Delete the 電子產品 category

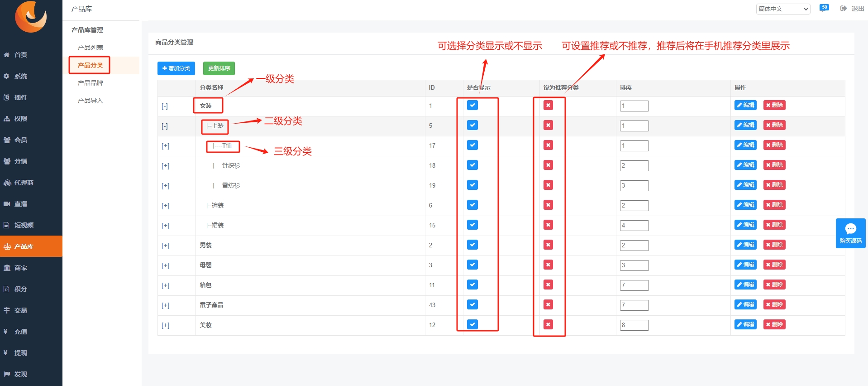pyautogui.click(x=774, y=304)
